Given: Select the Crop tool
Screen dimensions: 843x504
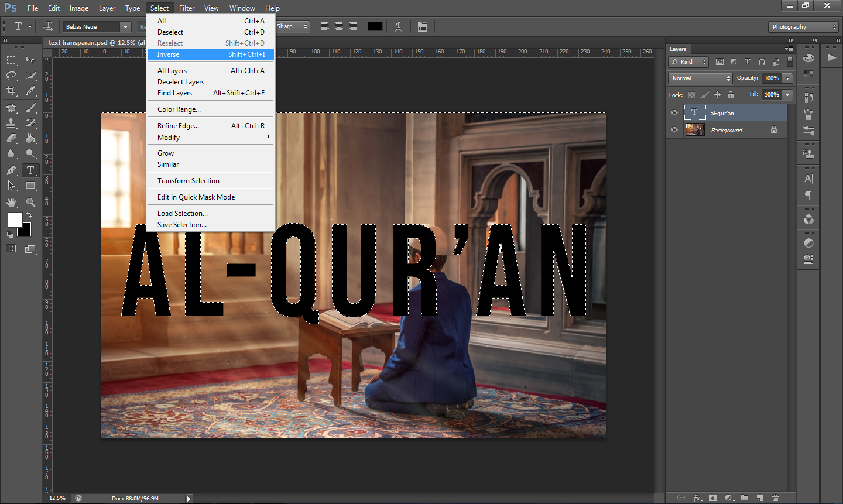Looking at the screenshot, I should point(11,91).
